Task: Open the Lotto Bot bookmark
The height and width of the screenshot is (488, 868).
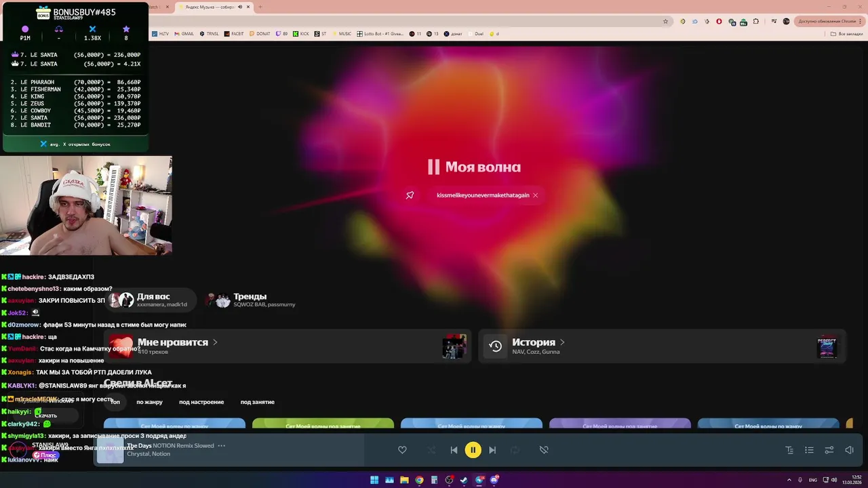Action: tap(380, 33)
